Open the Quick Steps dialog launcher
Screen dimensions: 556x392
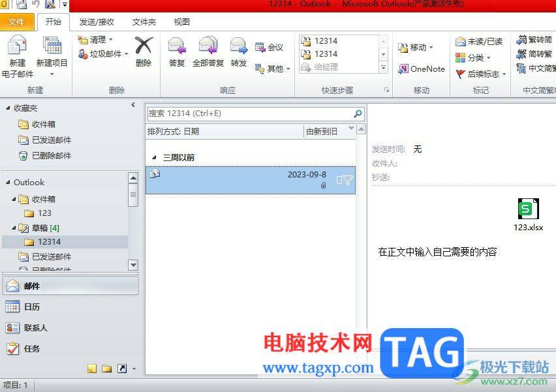point(386,90)
